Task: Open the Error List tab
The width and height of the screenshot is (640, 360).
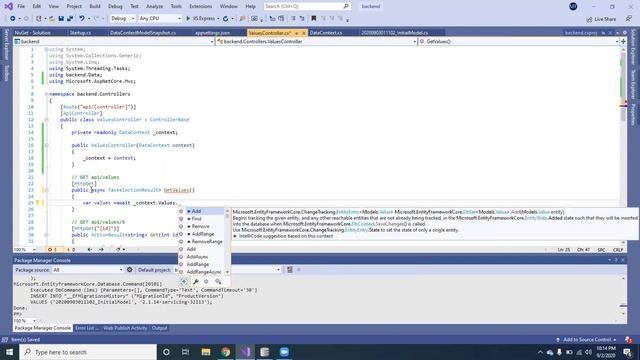Action: pyautogui.click(x=87, y=328)
